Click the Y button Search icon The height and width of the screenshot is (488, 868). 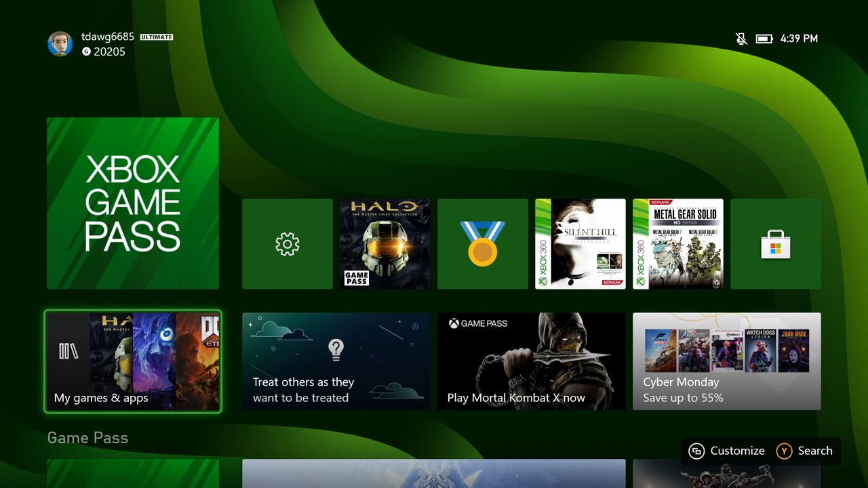(784, 451)
